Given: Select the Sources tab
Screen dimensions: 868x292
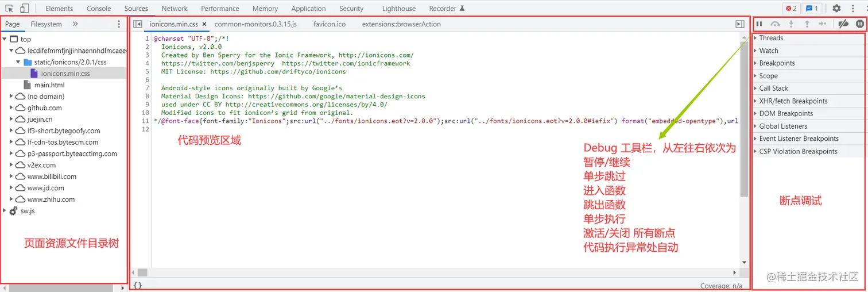Looking at the screenshot, I should pyautogui.click(x=136, y=9).
